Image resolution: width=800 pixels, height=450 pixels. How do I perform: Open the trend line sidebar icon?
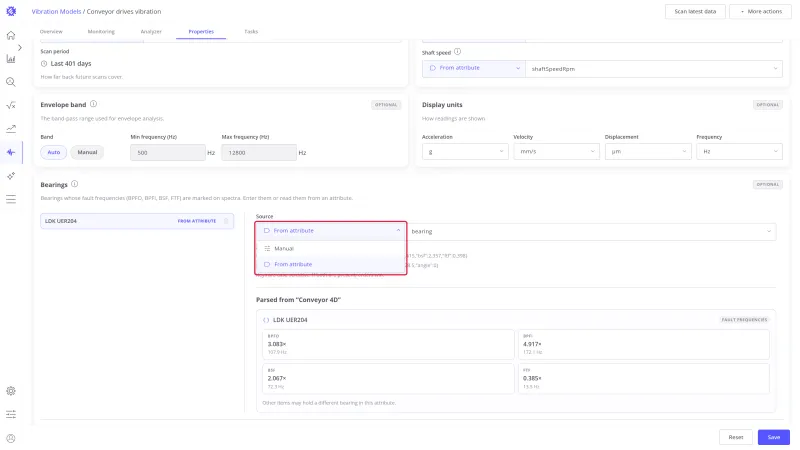click(11, 129)
